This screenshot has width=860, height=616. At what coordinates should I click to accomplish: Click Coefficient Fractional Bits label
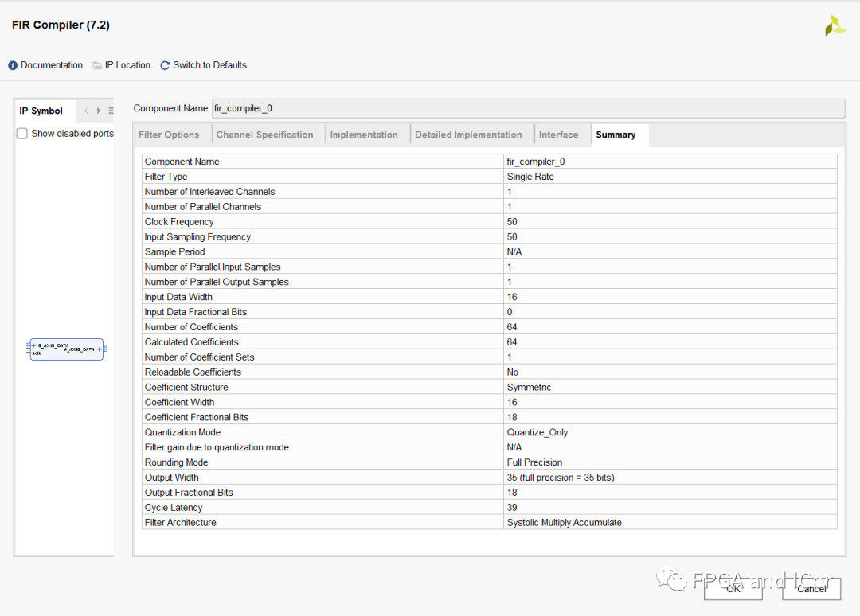click(x=197, y=418)
